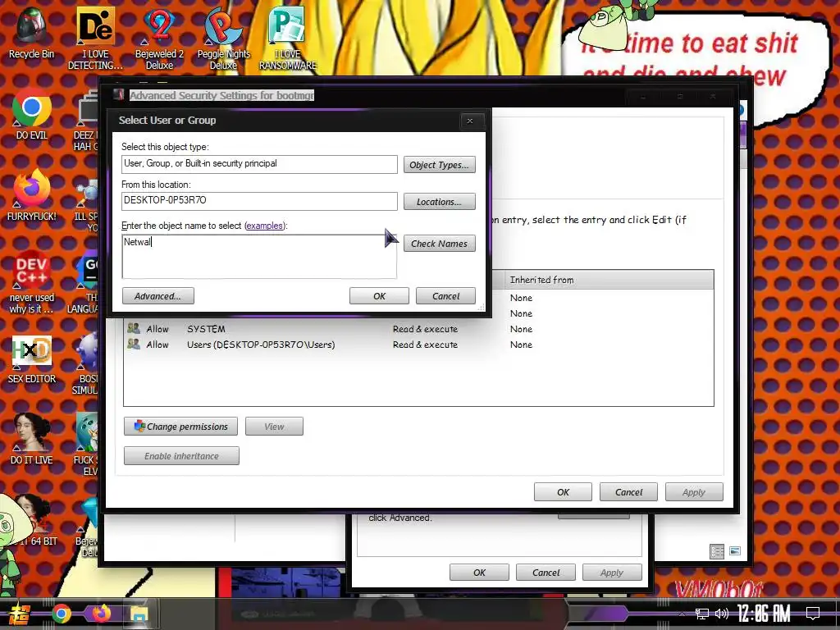Click Enable inheritance button

(x=181, y=456)
